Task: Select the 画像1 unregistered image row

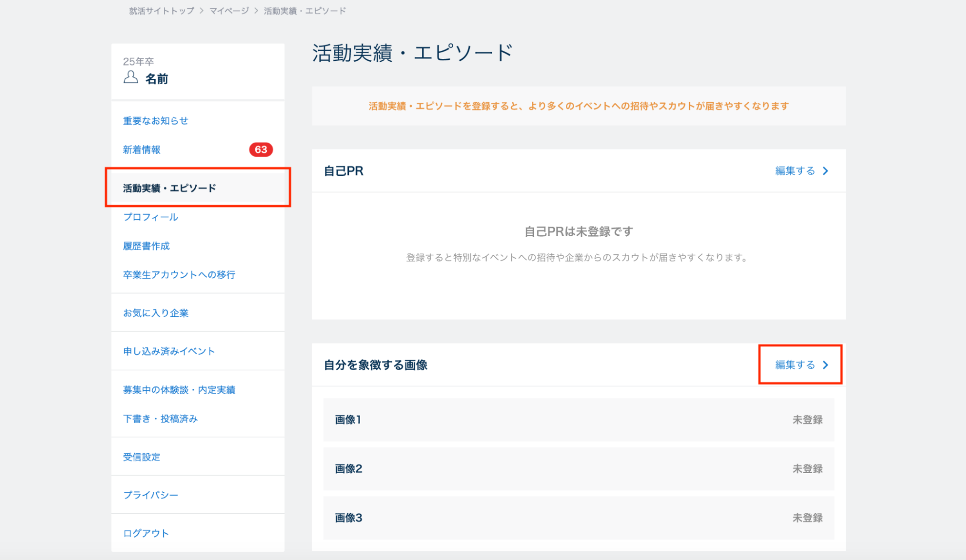Action: click(578, 420)
